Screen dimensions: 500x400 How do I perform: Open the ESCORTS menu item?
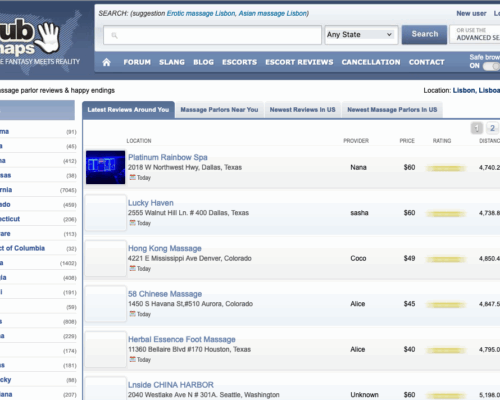239,62
